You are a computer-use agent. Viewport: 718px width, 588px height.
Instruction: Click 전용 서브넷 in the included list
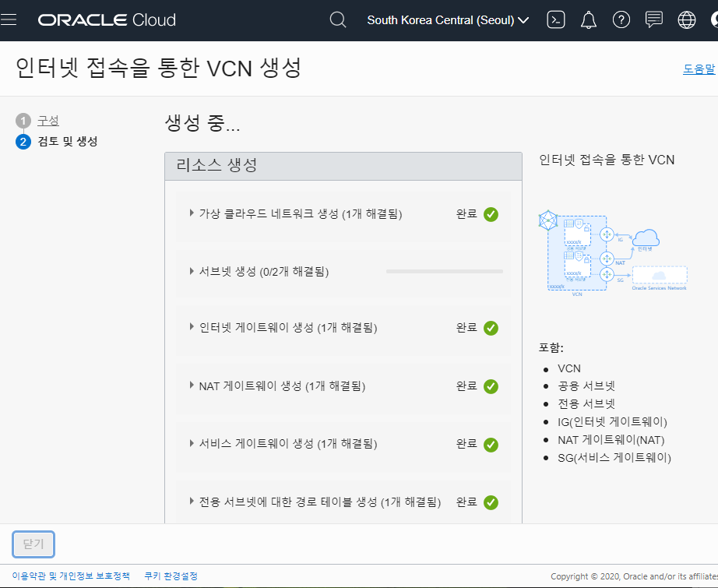(x=586, y=404)
